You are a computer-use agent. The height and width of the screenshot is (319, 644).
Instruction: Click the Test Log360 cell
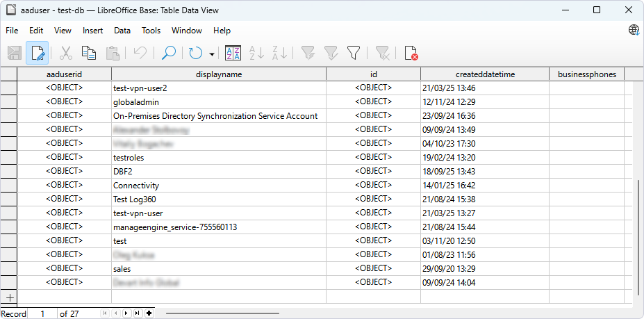[219, 199]
